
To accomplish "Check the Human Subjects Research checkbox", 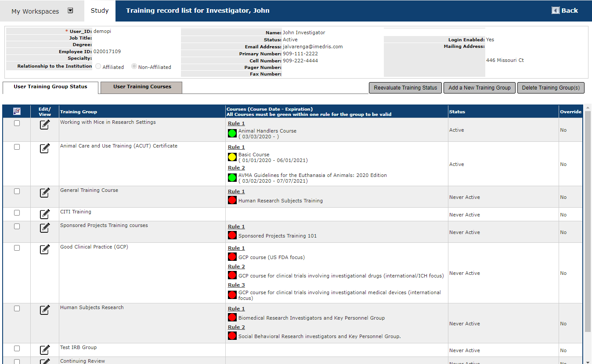I will 17,309.
